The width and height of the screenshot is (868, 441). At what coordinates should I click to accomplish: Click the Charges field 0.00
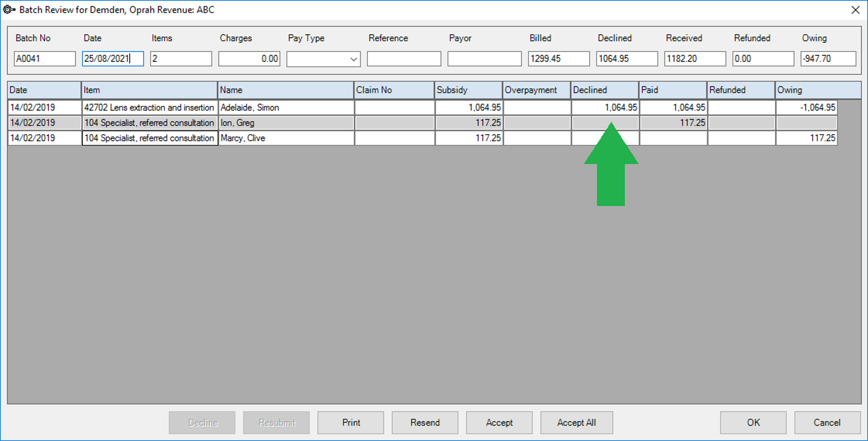(249, 59)
